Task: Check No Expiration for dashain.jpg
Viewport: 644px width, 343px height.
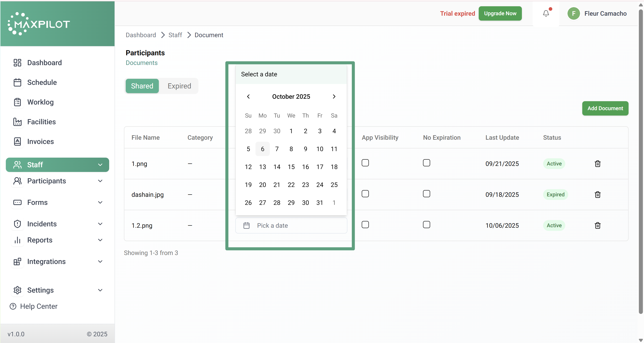Action: point(426,194)
